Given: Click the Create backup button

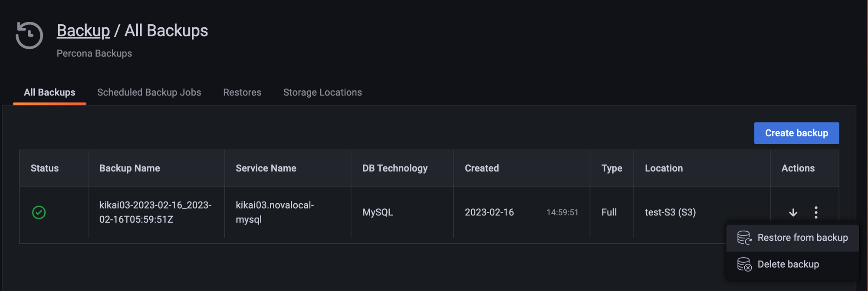Looking at the screenshot, I should (796, 133).
